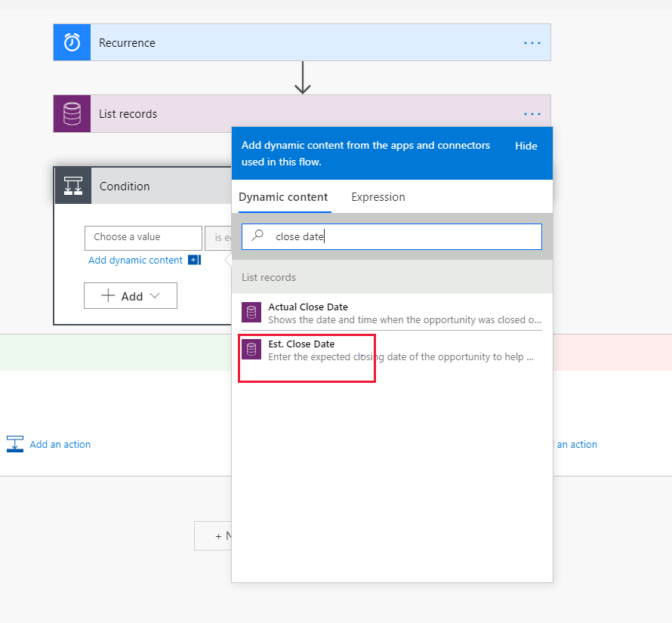Click the Choose a value input field
The height and width of the screenshot is (623, 672).
[143, 238]
